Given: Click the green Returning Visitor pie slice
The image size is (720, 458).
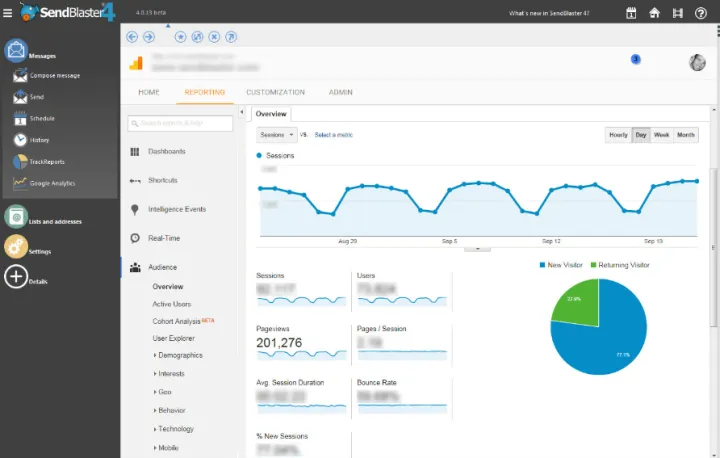Looking at the screenshot, I should click(x=575, y=302).
